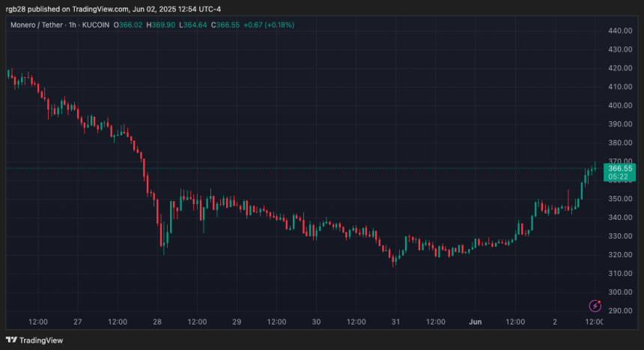This screenshot has width=644, height=350.
Task: Click the close value C366.55
Action: point(225,25)
